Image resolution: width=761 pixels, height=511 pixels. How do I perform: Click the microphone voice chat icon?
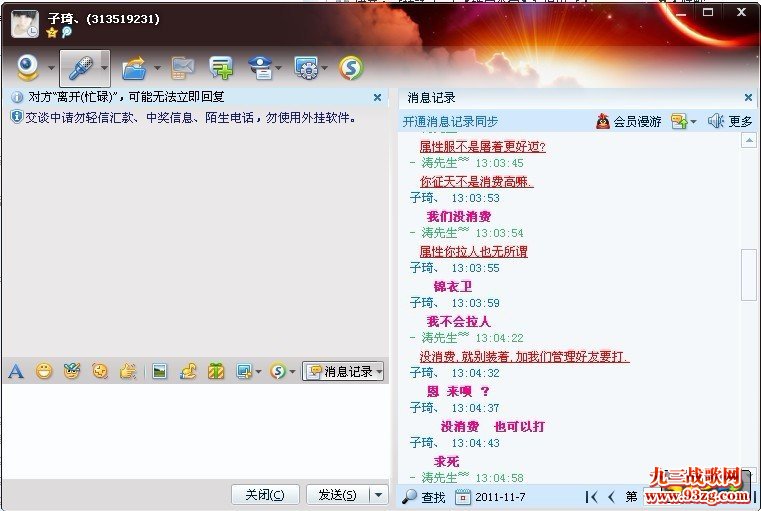click(x=79, y=68)
